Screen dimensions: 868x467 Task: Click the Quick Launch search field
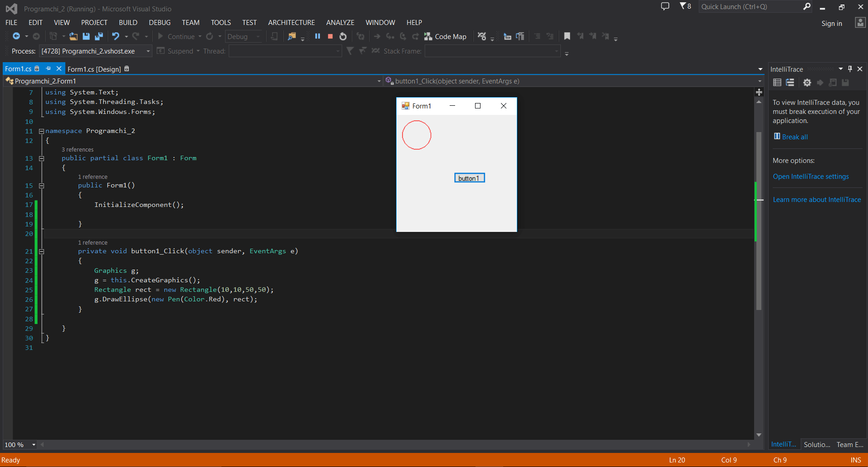pos(750,6)
